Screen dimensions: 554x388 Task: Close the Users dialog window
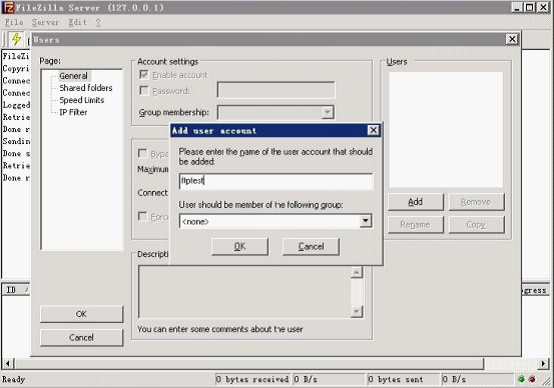pyautogui.click(x=512, y=39)
